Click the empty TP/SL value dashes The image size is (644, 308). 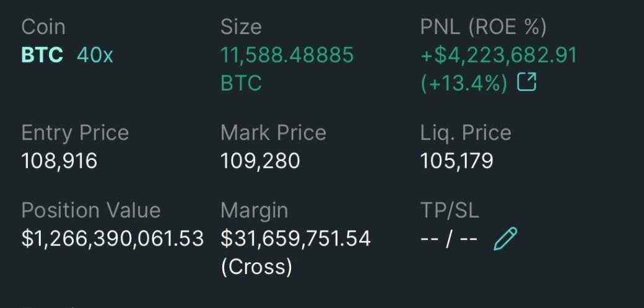(x=449, y=239)
